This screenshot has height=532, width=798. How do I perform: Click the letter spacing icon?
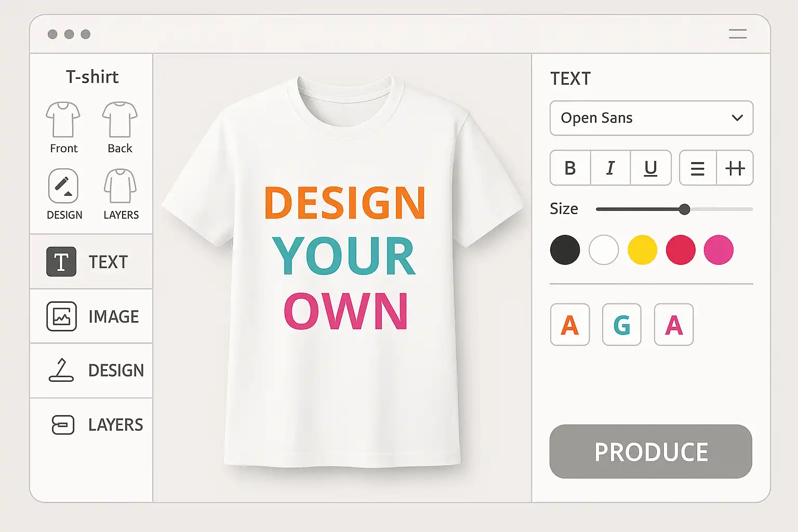[735, 168]
